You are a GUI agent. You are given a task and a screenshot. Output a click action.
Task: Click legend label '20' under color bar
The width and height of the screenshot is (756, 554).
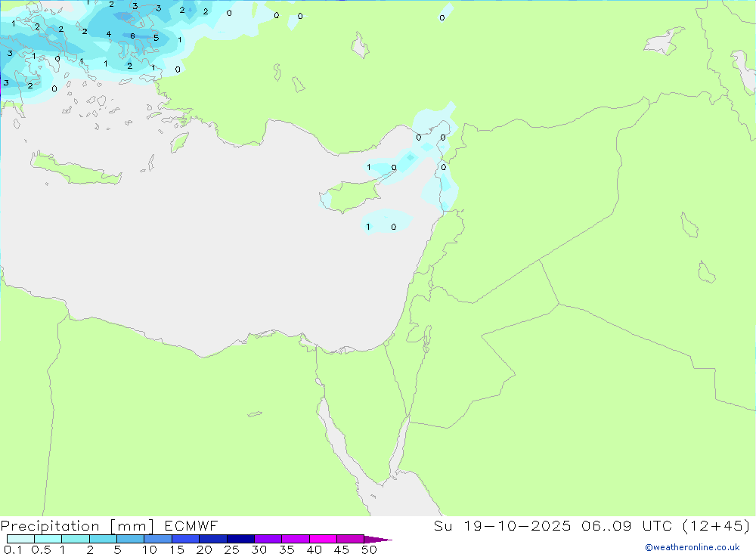click(x=204, y=549)
